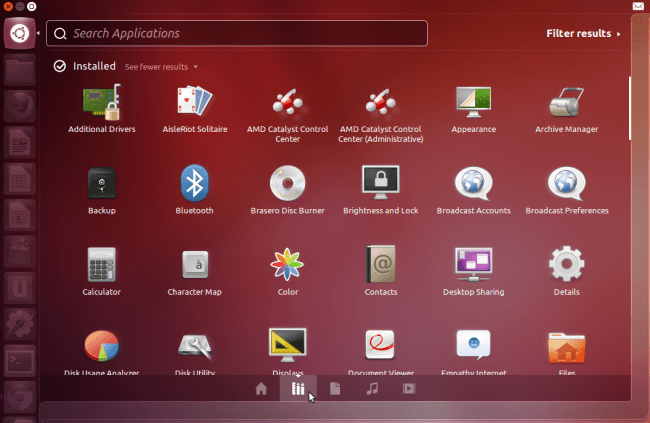Click the Installed category check icon
The width and height of the screenshot is (650, 423).
tap(60, 66)
